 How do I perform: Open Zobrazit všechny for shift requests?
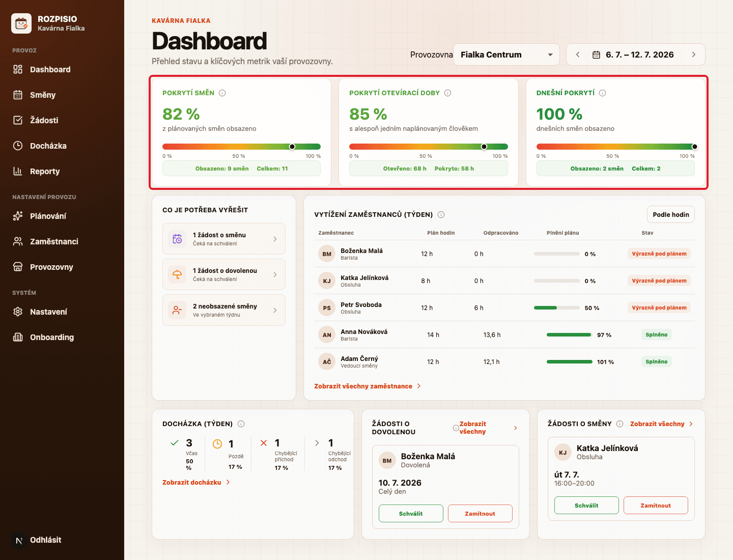point(661,424)
